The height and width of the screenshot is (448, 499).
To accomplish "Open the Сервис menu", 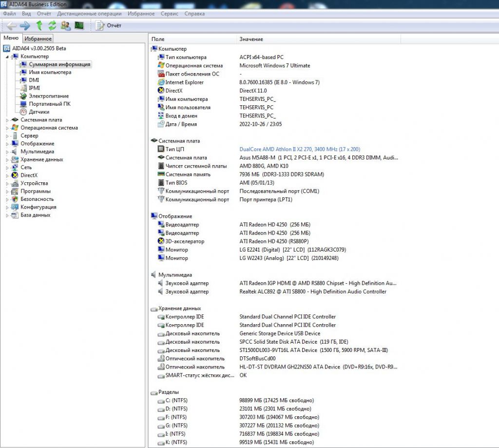I will tap(169, 14).
